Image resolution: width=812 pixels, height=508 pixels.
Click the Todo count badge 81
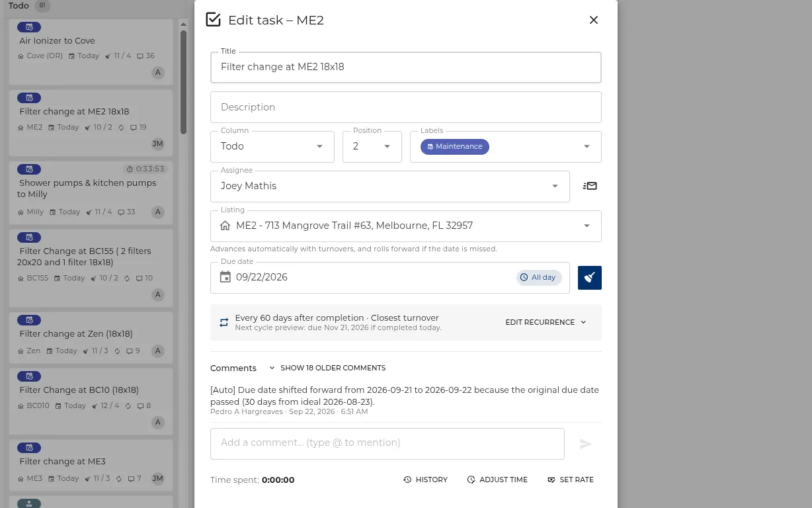(42, 6)
